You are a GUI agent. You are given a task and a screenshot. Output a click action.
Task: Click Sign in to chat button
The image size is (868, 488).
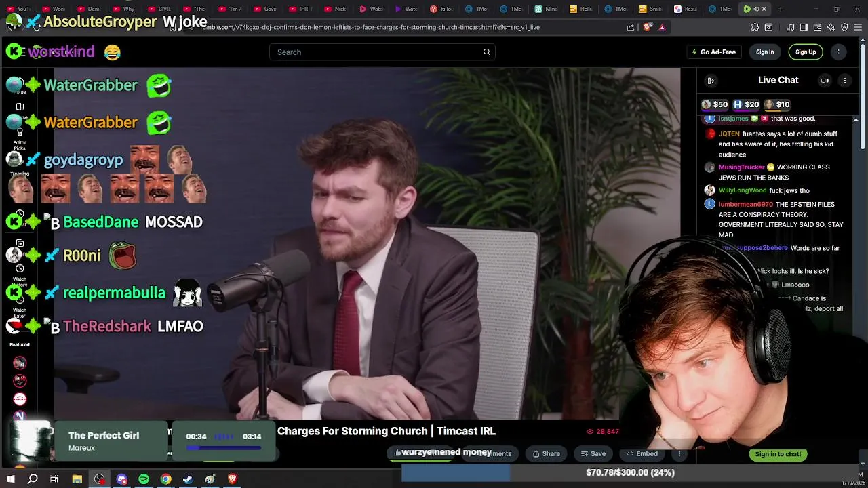tap(778, 454)
